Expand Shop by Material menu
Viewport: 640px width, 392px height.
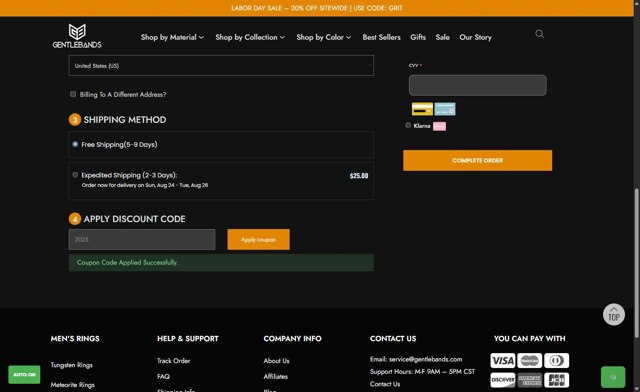point(172,37)
